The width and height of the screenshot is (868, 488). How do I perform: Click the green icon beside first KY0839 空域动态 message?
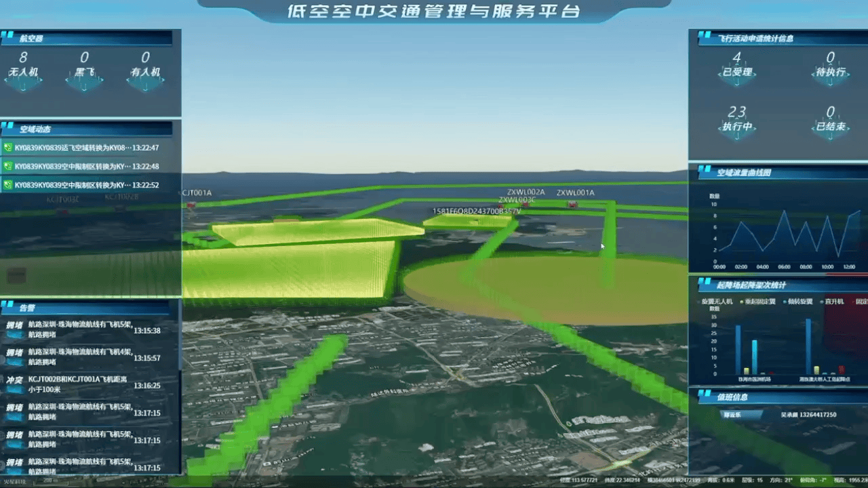pos(7,148)
